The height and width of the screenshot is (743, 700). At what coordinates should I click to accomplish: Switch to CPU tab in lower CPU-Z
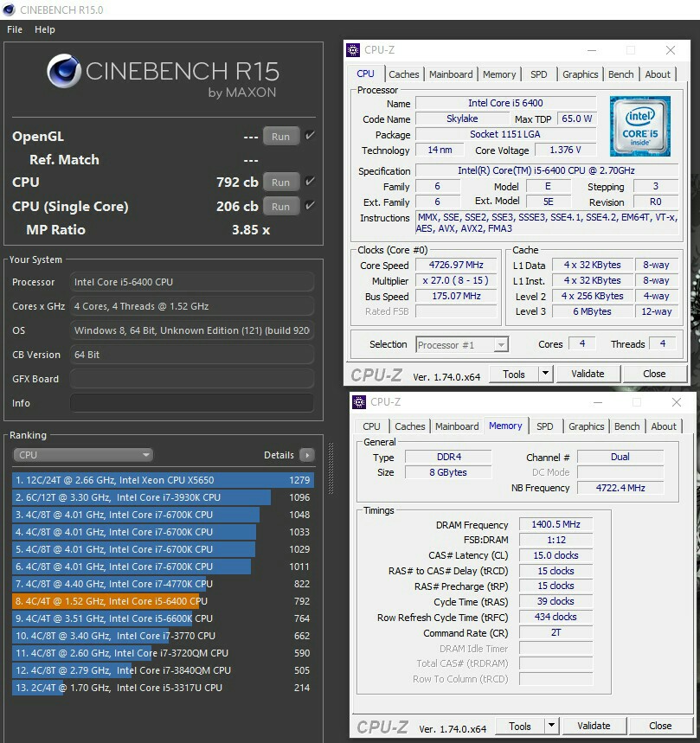[x=371, y=426]
